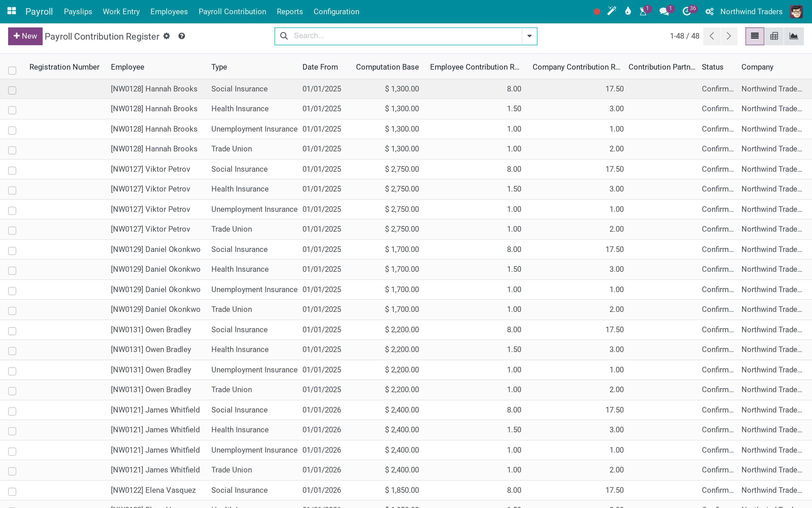Go to previous page of records
The width and height of the screenshot is (812, 508).
click(712, 36)
